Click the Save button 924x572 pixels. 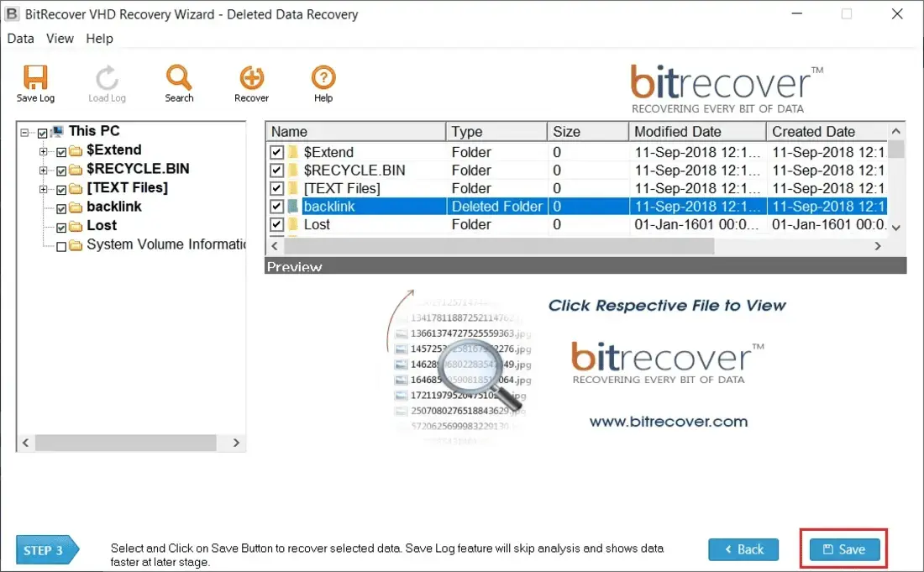click(x=844, y=549)
